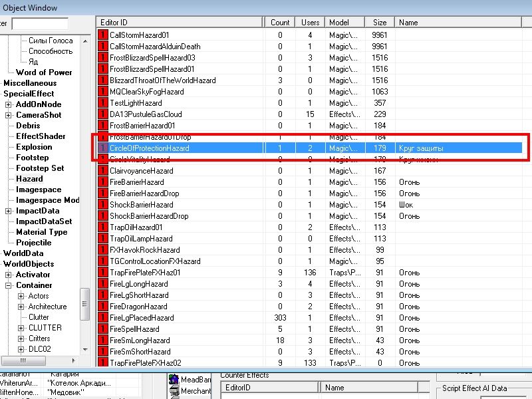
Task: Click the icon beside FXHavokRockHazard
Action: point(102,250)
